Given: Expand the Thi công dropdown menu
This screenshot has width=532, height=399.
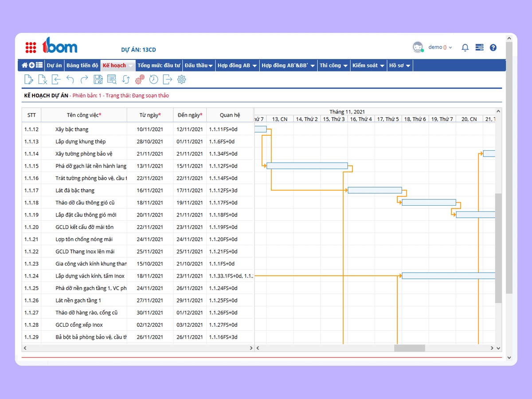Looking at the screenshot, I should (x=333, y=65).
